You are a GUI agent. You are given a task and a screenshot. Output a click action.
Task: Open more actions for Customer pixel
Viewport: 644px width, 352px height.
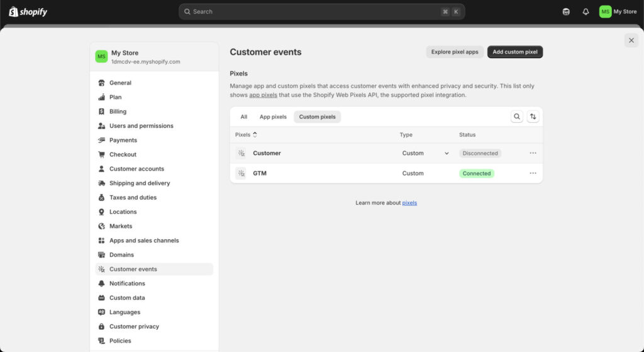pos(533,153)
